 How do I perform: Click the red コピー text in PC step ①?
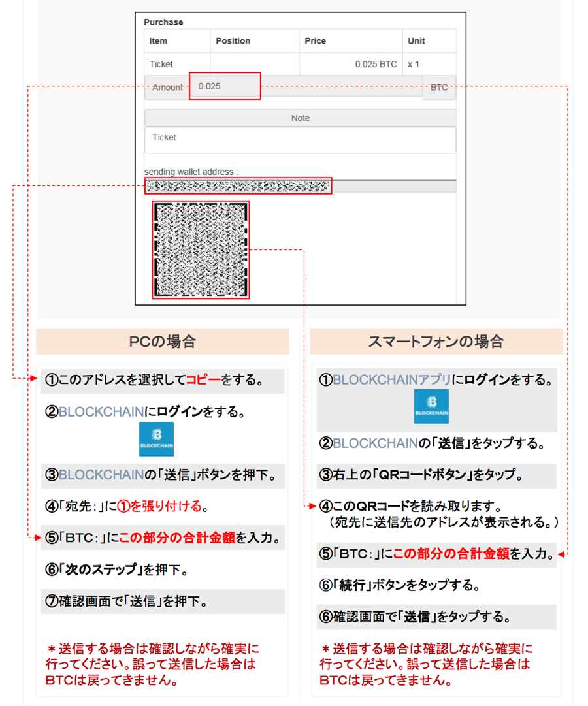(x=203, y=379)
